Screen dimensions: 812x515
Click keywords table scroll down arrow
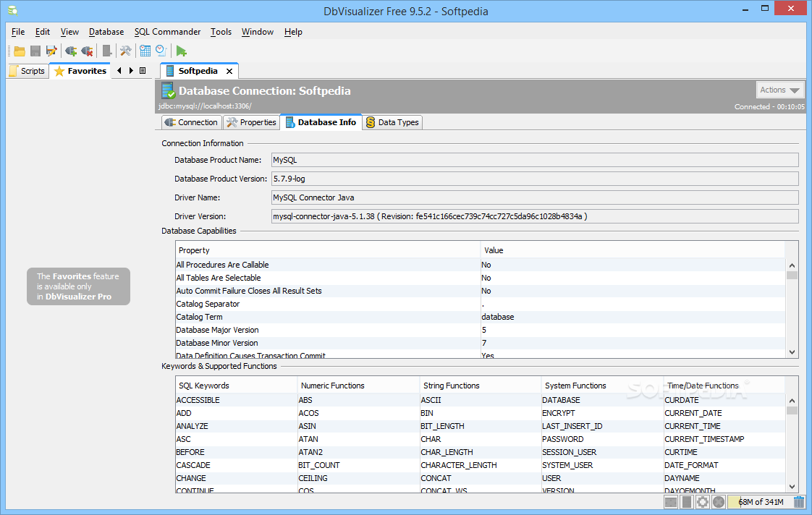click(x=792, y=487)
